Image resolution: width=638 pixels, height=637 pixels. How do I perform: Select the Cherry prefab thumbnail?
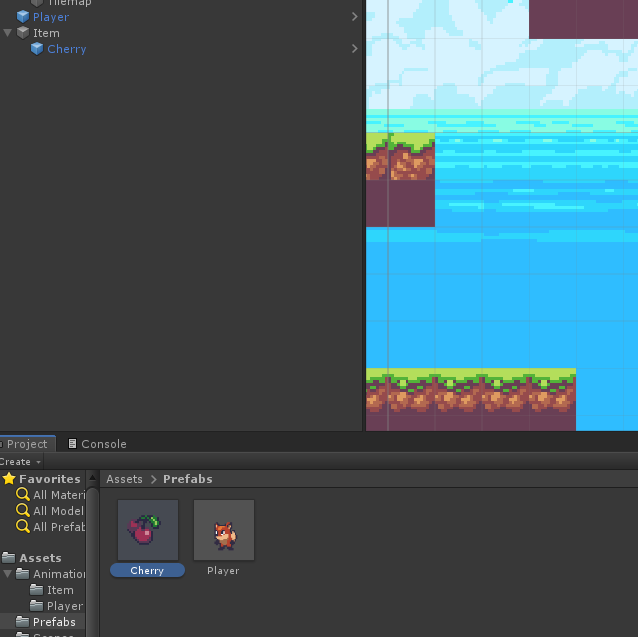click(x=148, y=530)
